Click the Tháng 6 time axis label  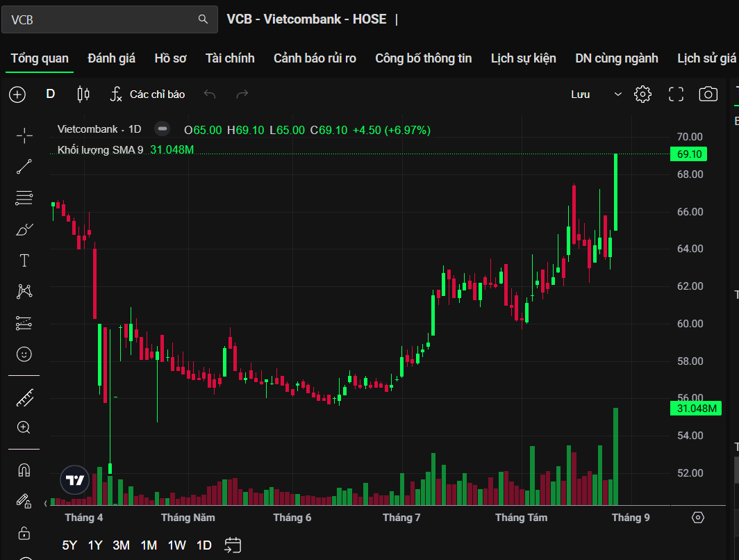292,518
